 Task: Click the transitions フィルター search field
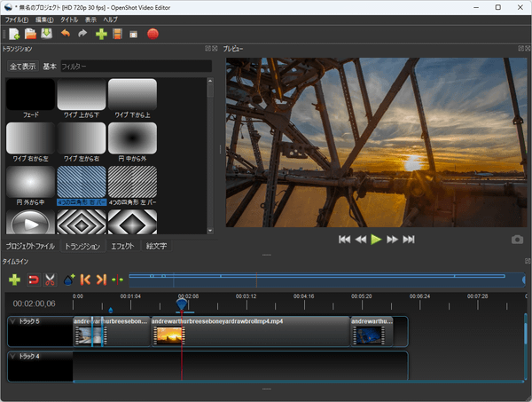click(x=133, y=67)
